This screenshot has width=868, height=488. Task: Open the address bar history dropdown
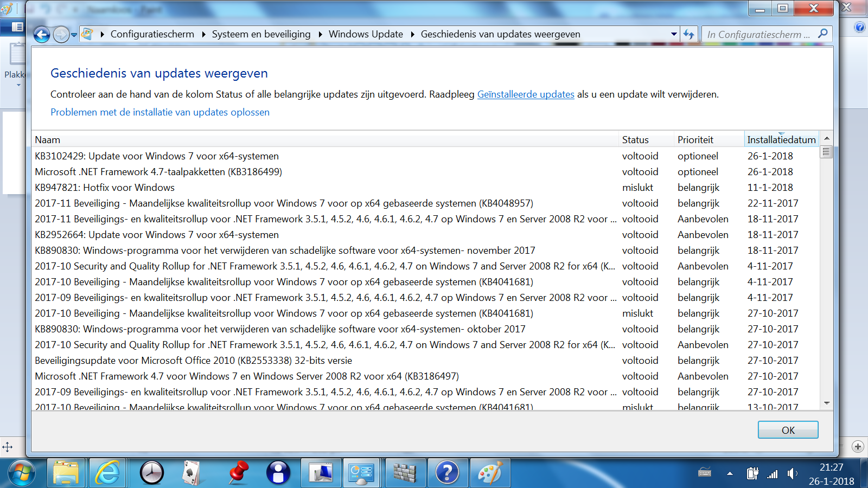(674, 34)
